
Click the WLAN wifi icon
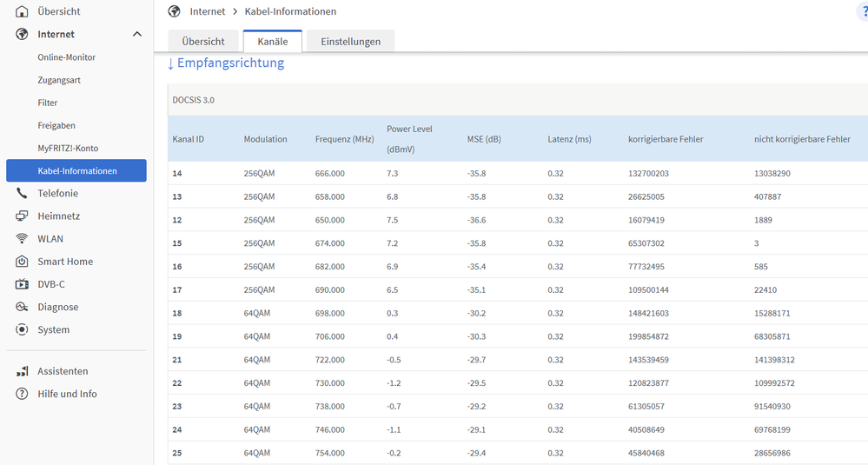22,238
